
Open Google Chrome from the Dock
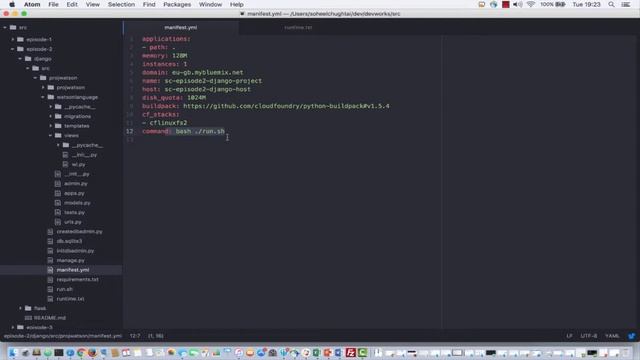click(x=81, y=353)
